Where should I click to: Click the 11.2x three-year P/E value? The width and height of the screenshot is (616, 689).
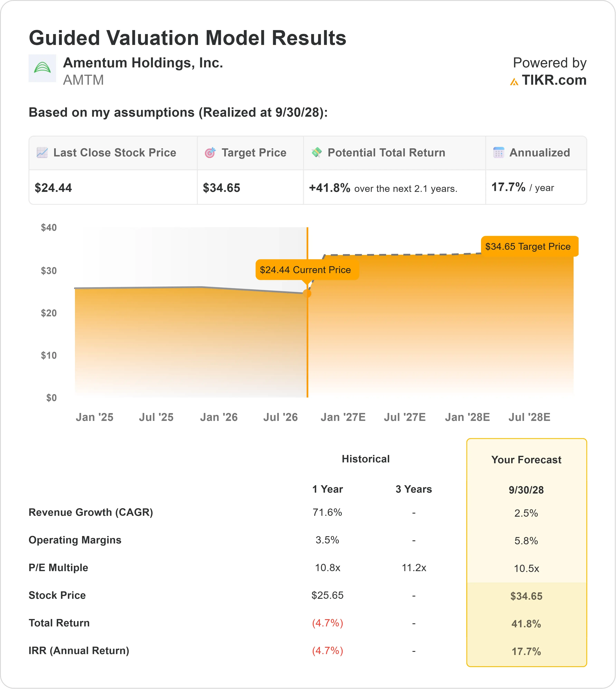414,568
